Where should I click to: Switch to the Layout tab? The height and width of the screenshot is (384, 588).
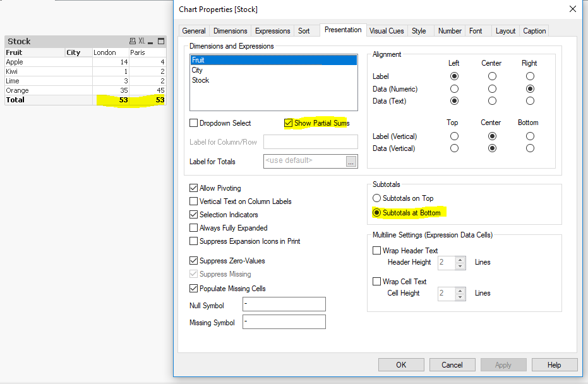click(505, 31)
